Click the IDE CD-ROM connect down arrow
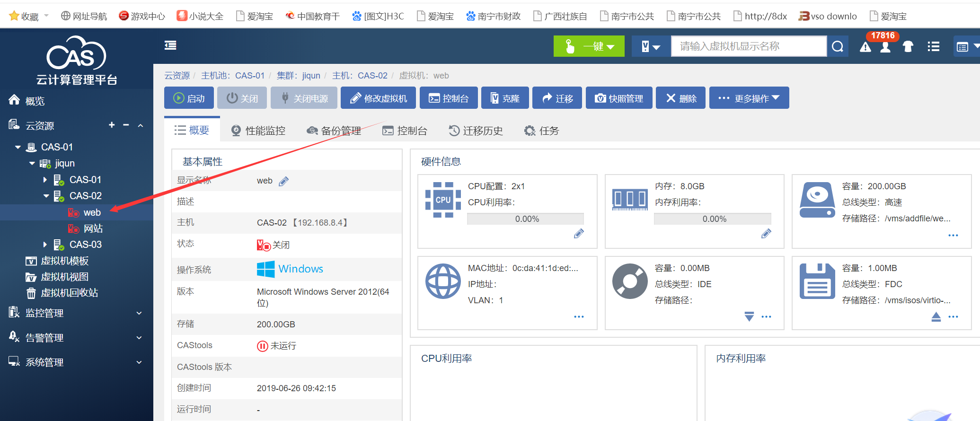980x421 pixels. 749,316
